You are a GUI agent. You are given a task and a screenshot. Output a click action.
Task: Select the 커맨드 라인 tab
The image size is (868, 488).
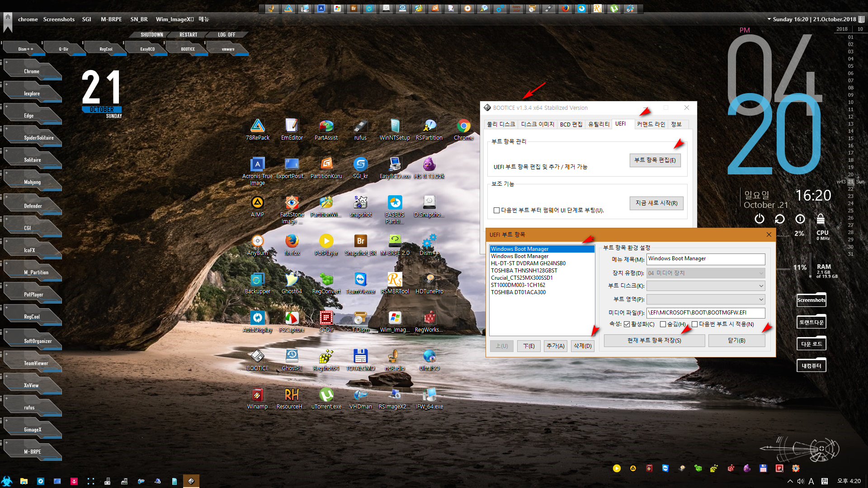(x=651, y=124)
